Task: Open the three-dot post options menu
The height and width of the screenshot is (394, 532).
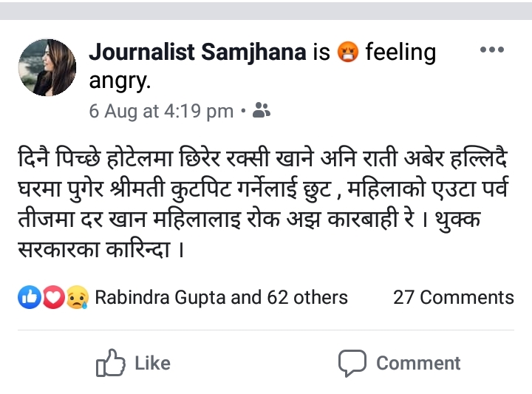Action: click(x=491, y=50)
